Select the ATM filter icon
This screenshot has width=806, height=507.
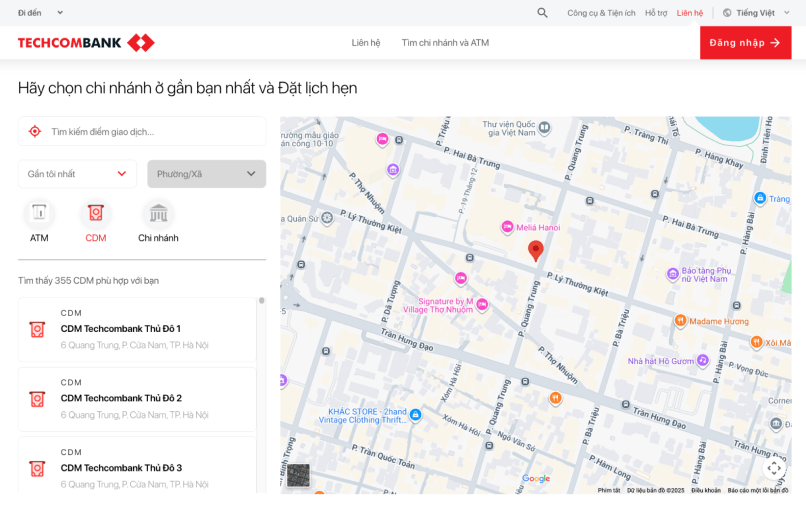pos(39,213)
